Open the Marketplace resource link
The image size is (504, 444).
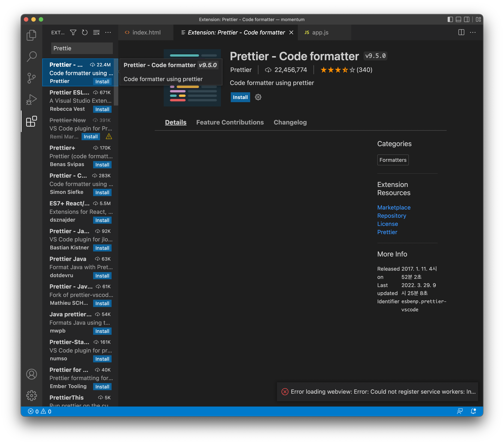pos(394,207)
